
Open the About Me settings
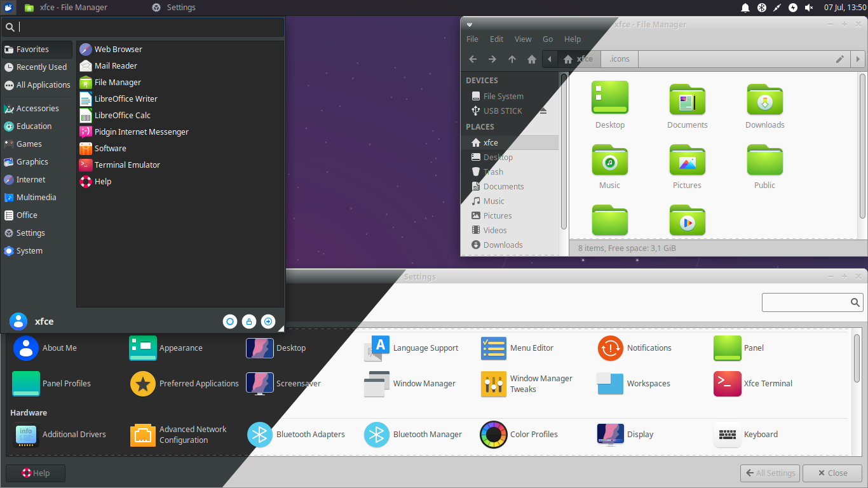click(x=44, y=348)
